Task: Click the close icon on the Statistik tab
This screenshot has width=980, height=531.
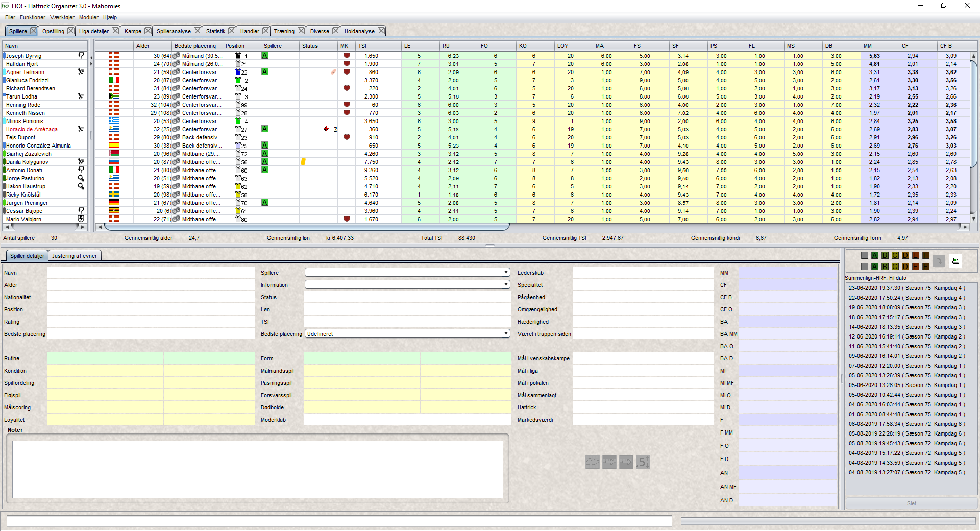Action: pyautogui.click(x=232, y=31)
